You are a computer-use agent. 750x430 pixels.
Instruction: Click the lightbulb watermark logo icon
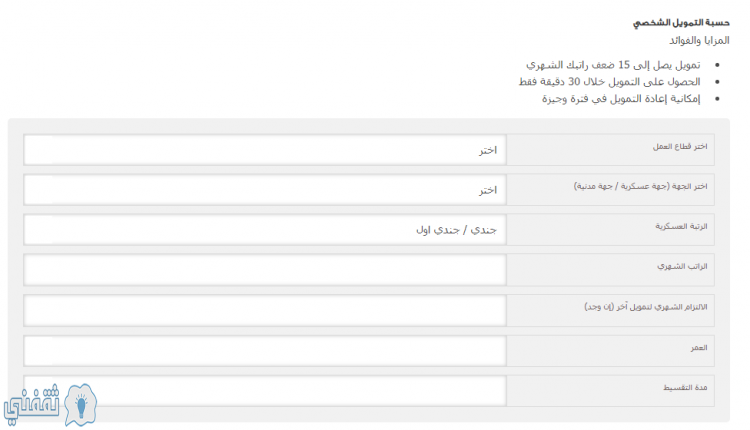click(80, 405)
